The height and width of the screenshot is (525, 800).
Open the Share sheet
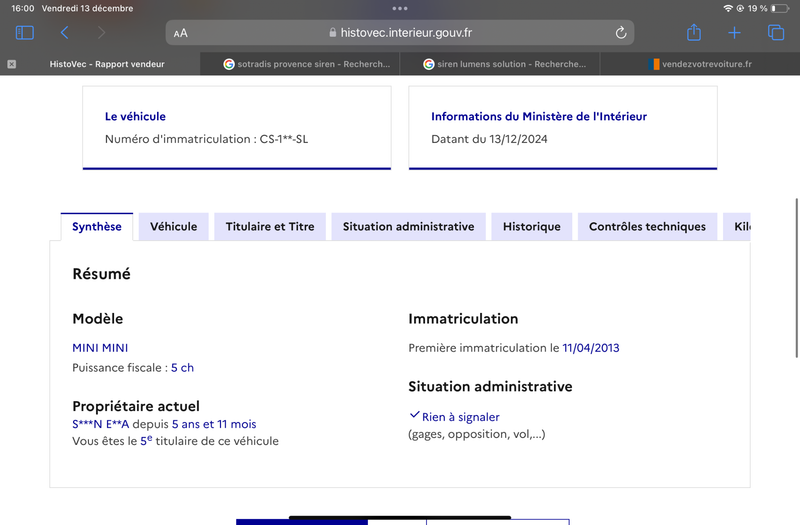coord(694,33)
